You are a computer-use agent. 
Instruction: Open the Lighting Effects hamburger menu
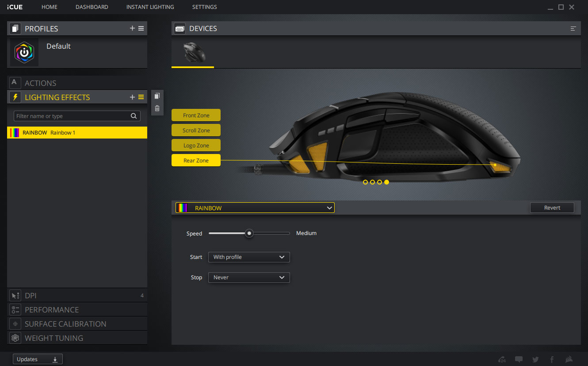pyautogui.click(x=141, y=97)
